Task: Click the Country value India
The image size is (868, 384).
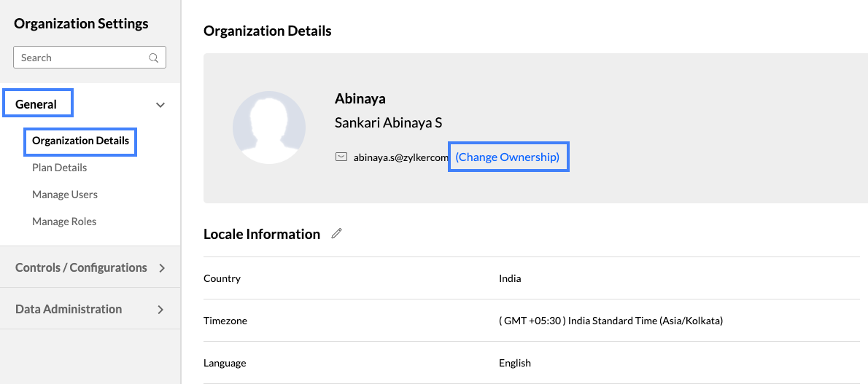Action: tap(510, 278)
